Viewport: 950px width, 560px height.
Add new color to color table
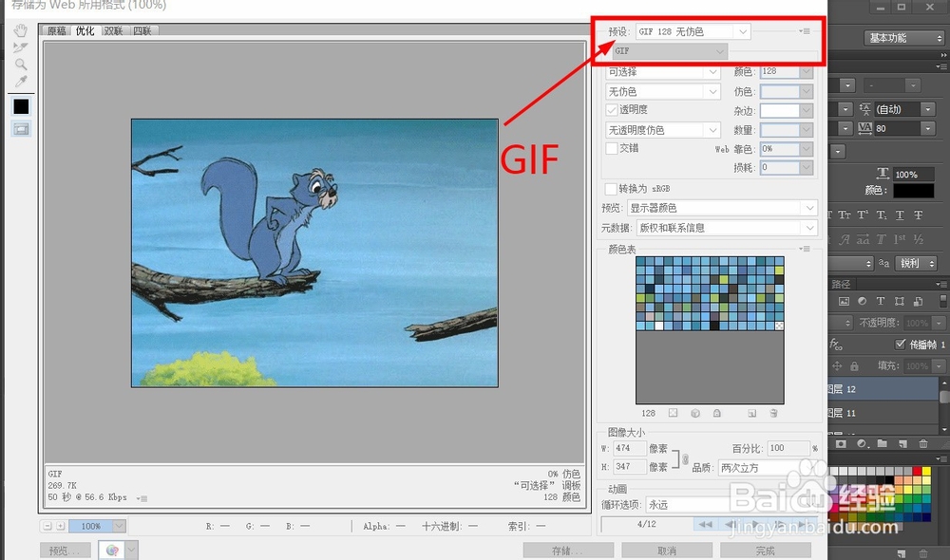[x=751, y=413]
